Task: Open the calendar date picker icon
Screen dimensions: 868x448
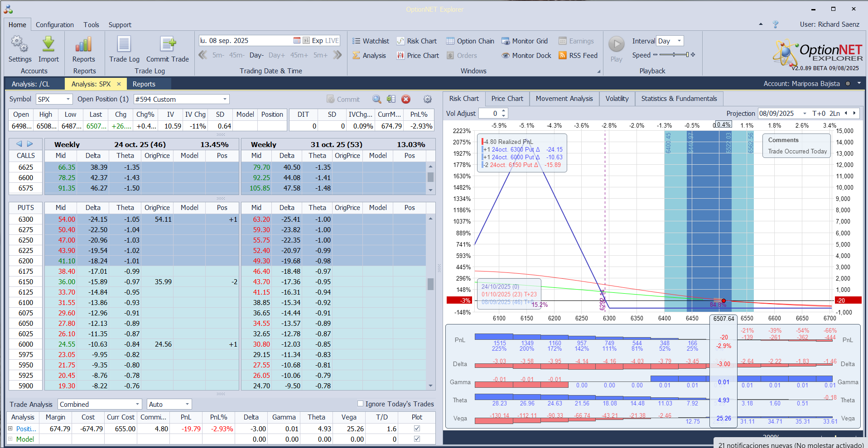Action: [x=297, y=40]
